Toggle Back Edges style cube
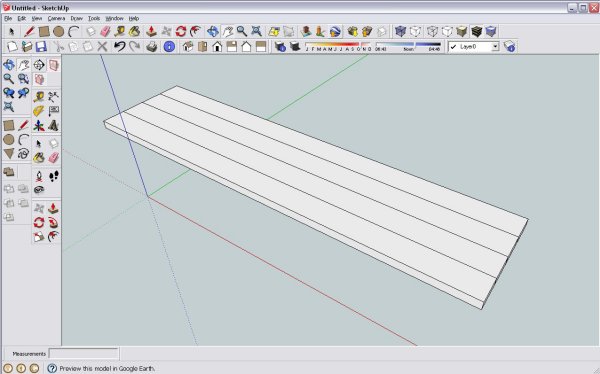The width and height of the screenshot is (600, 374). tap(416, 31)
